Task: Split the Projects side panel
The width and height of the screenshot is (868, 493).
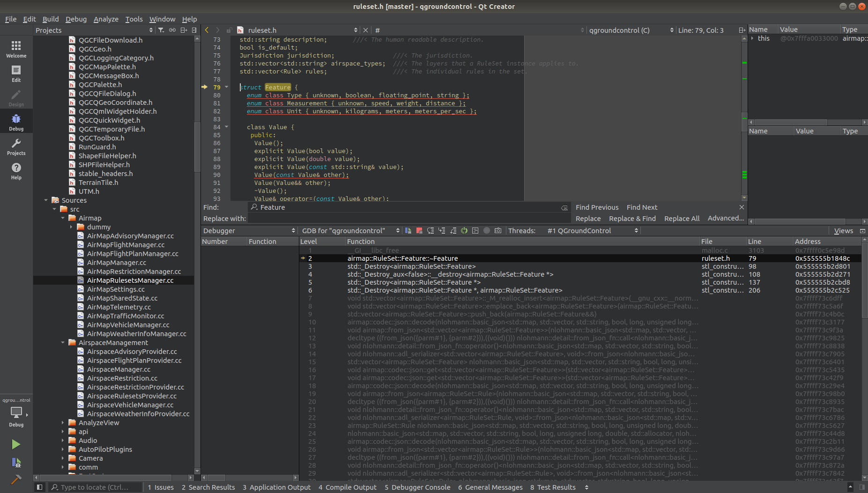Action: [184, 30]
